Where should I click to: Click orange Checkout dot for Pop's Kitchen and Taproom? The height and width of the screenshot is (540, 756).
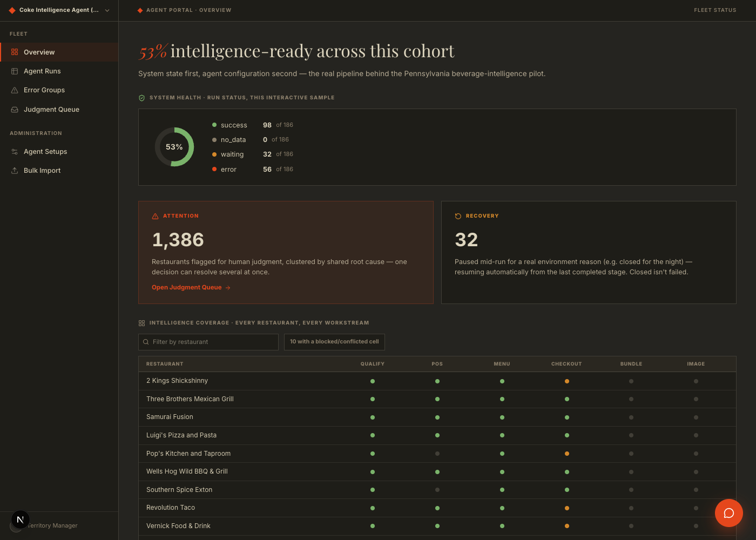point(566,454)
